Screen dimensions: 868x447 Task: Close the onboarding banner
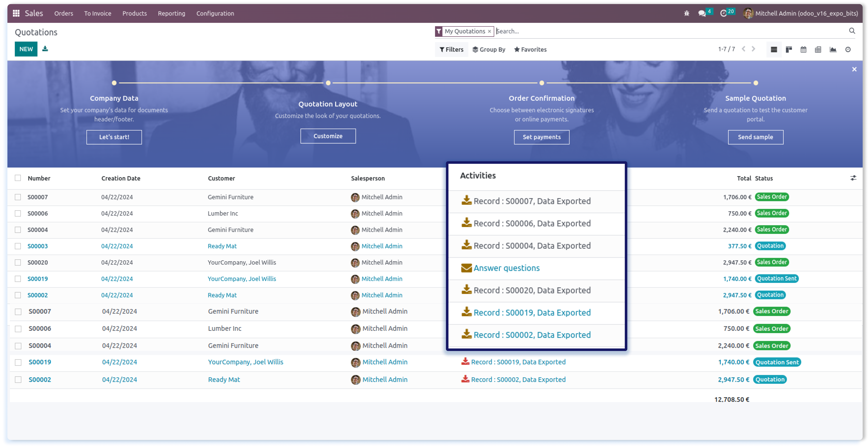[x=854, y=69]
